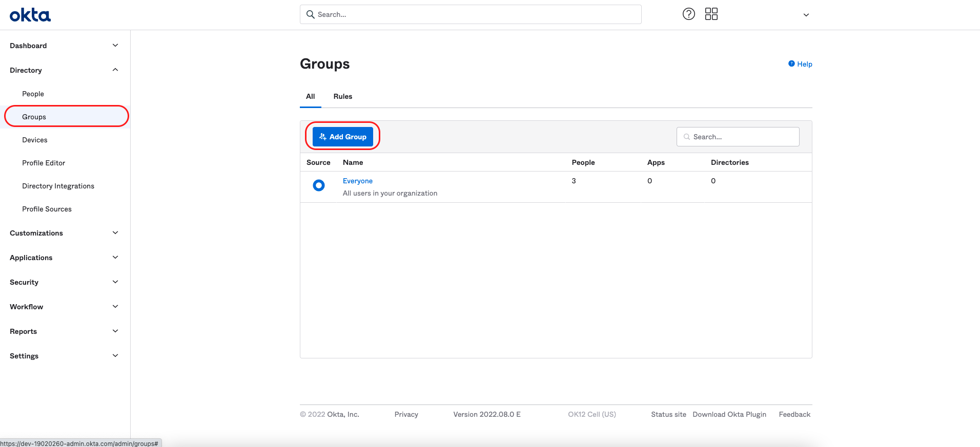Switch to the Rules tab
The width and height of the screenshot is (980, 447).
click(342, 96)
